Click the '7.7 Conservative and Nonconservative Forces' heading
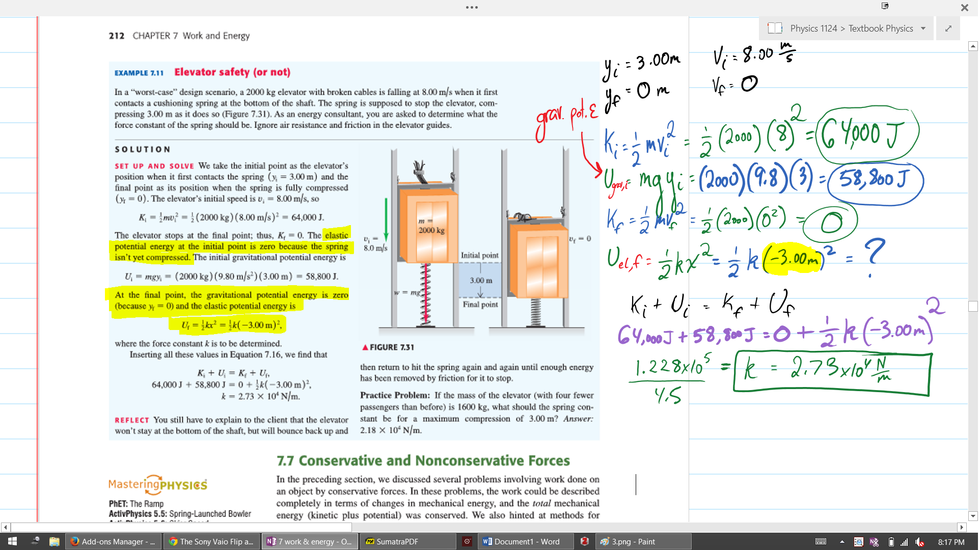Viewport: 980px width, 550px height. pos(423,460)
